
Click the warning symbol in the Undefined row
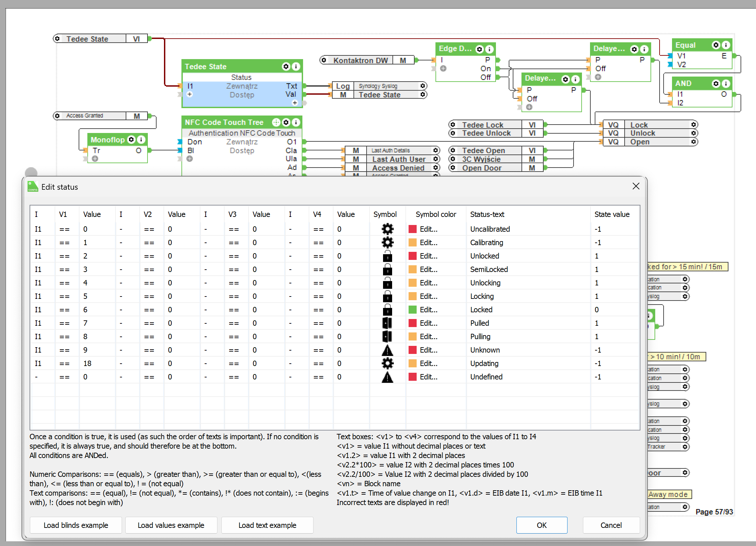point(387,377)
